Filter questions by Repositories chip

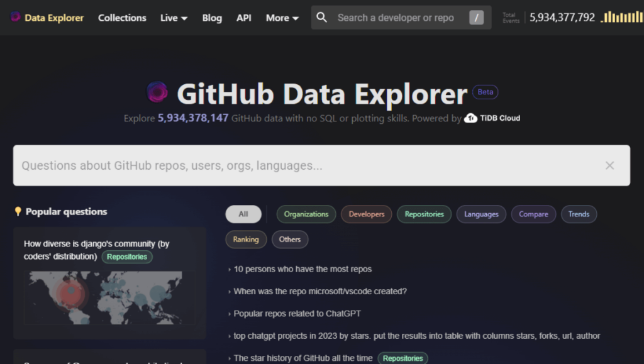point(425,214)
